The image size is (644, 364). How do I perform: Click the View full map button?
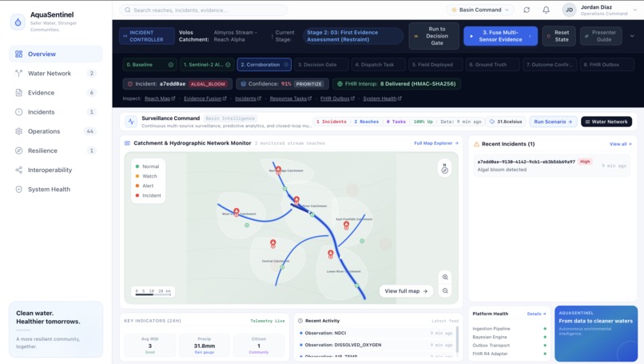pyautogui.click(x=406, y=291)
